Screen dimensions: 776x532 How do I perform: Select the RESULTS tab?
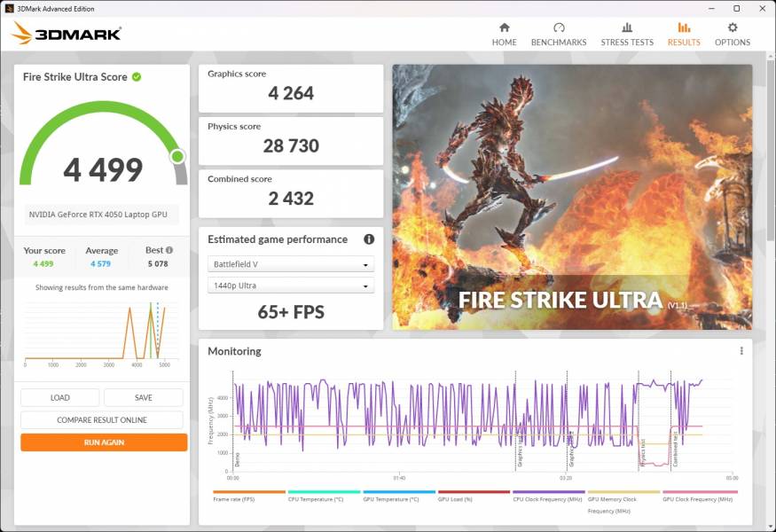coord(684,35)
